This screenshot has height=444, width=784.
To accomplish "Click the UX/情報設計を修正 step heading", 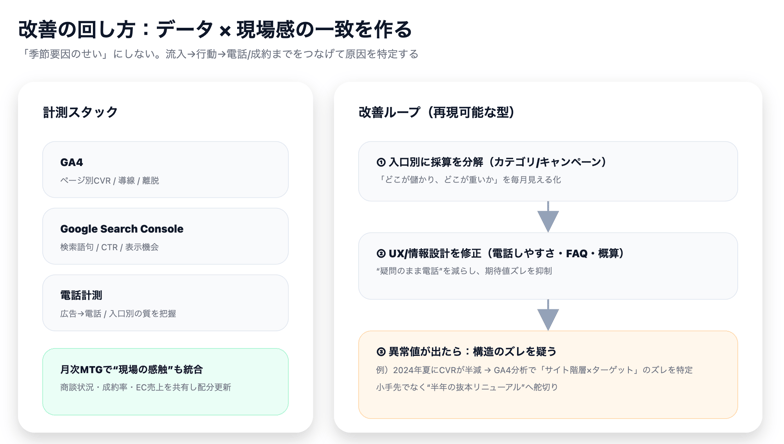I will [506, 254].
